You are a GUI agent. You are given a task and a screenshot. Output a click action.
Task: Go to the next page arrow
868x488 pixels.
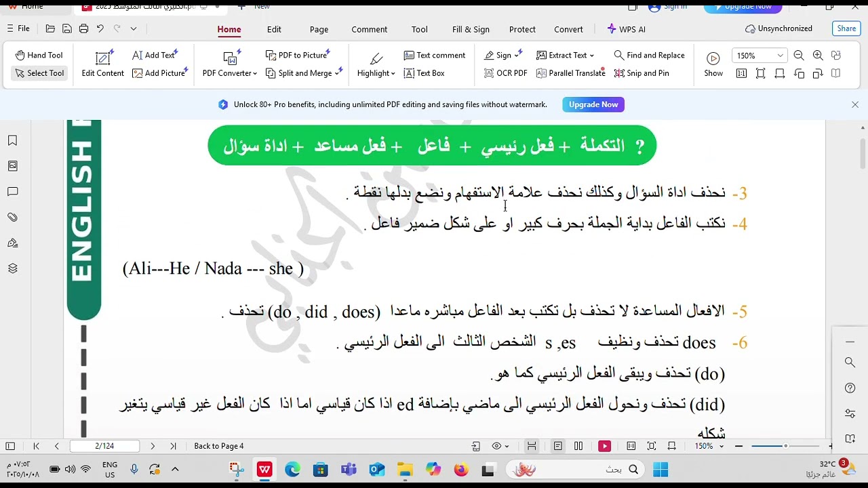pyautogui.click(x=153, y=446)
